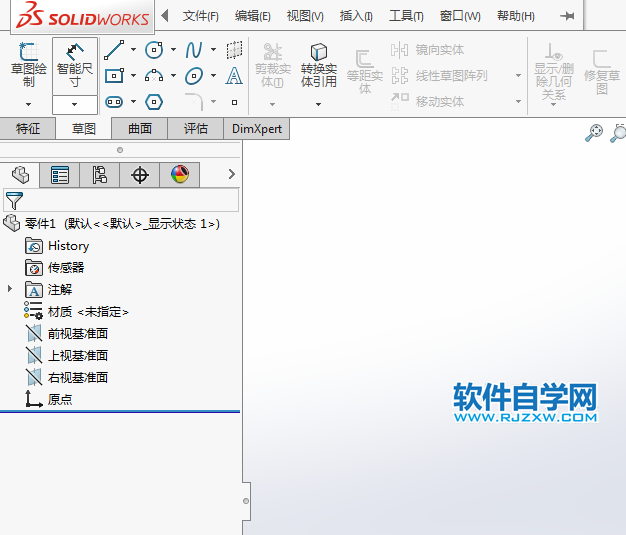Select Front Plane (前视基准面) in tree
626x535 pixels.
coord(67,334)
